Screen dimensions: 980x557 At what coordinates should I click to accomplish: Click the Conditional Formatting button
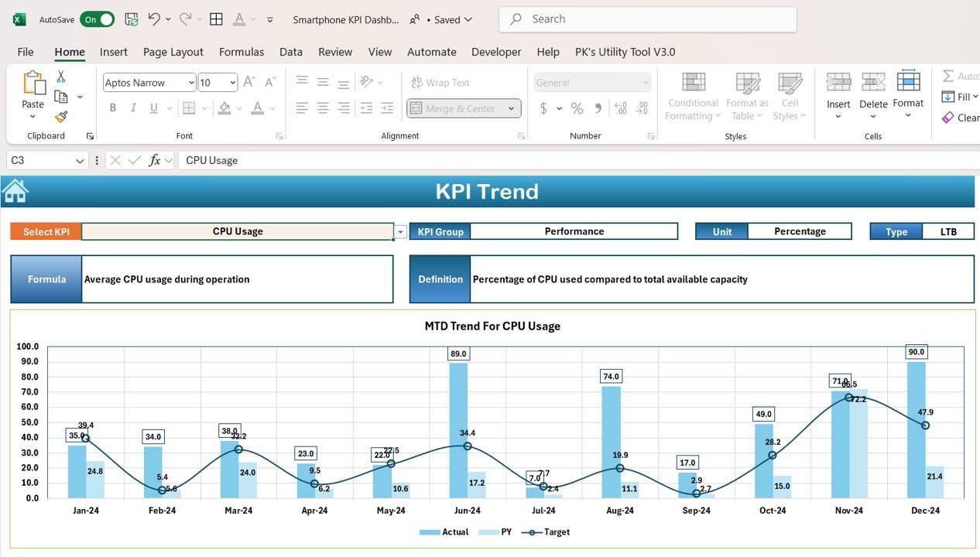click(693, 96)
